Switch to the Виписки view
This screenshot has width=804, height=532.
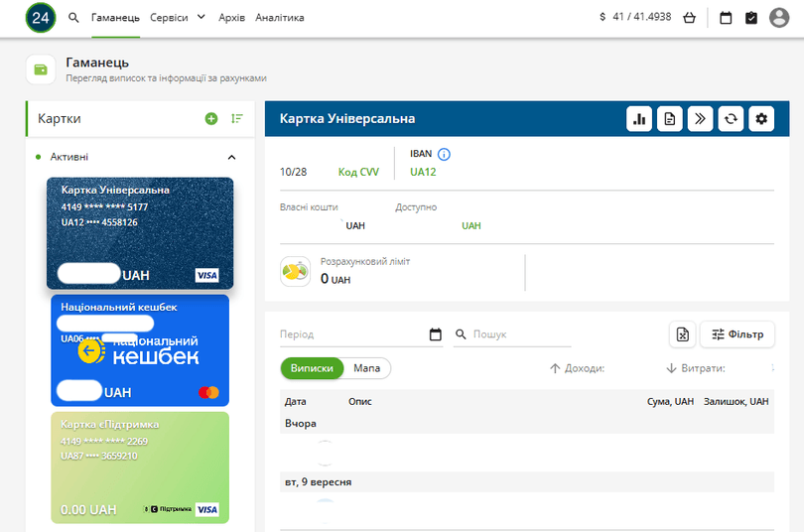tap(312, 368)
